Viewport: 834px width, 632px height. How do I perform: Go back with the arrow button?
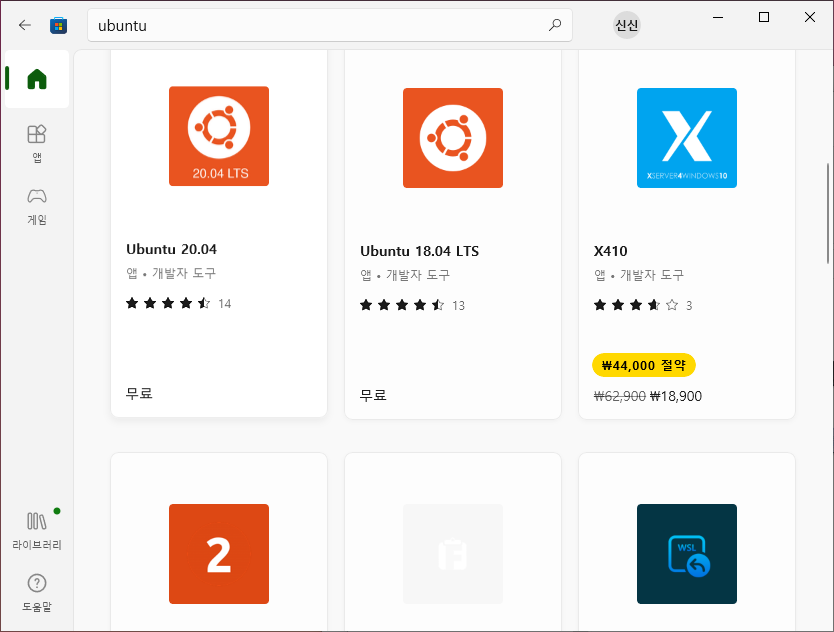click(x=24, y=25)
